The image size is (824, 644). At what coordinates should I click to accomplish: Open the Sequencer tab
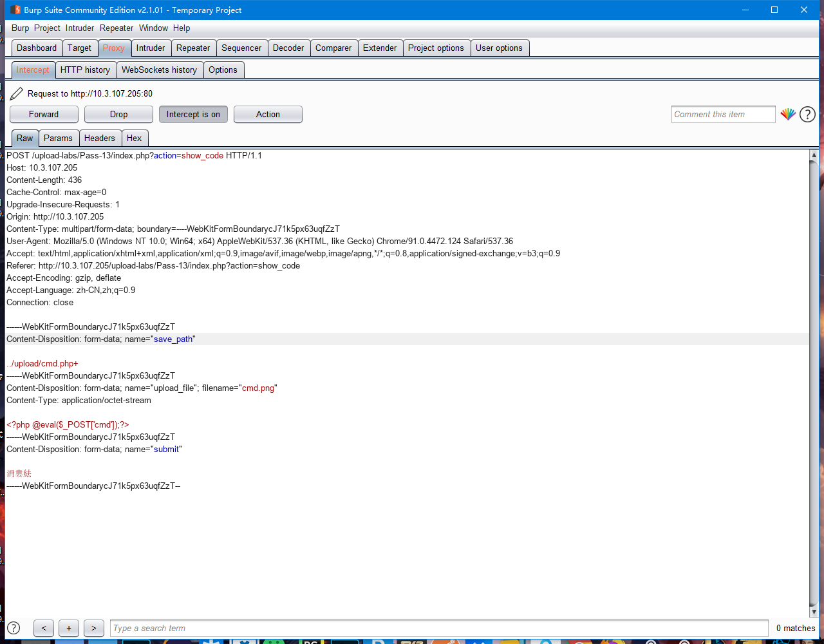[241, 48]
